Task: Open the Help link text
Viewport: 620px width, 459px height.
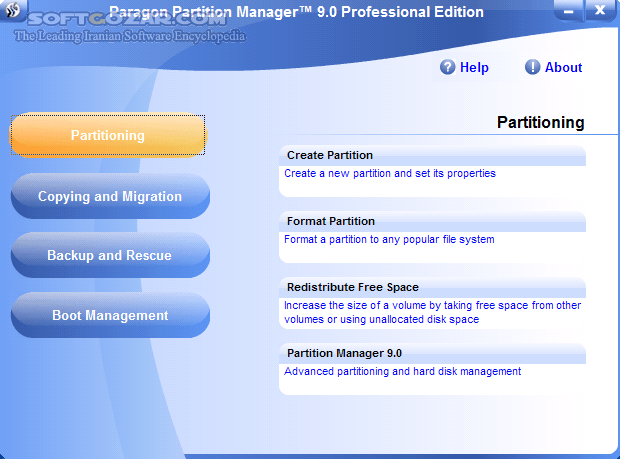Action: click(x=474, y=67)
